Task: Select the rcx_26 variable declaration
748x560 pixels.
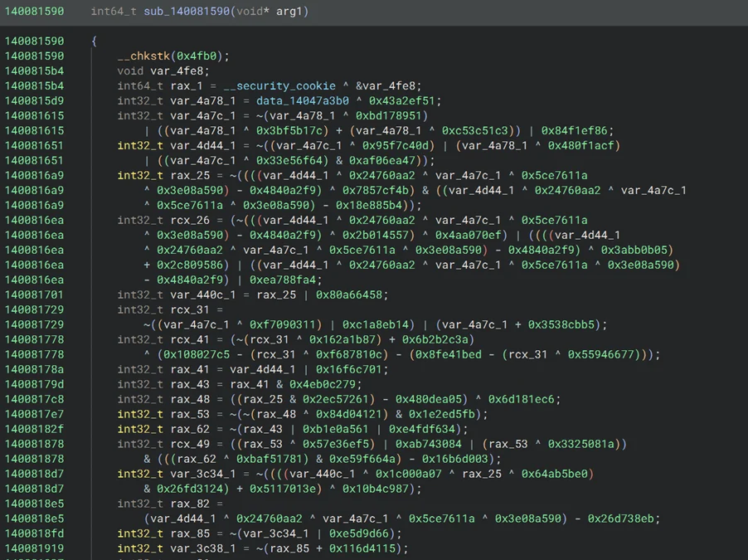Action: tap(190, 220)
